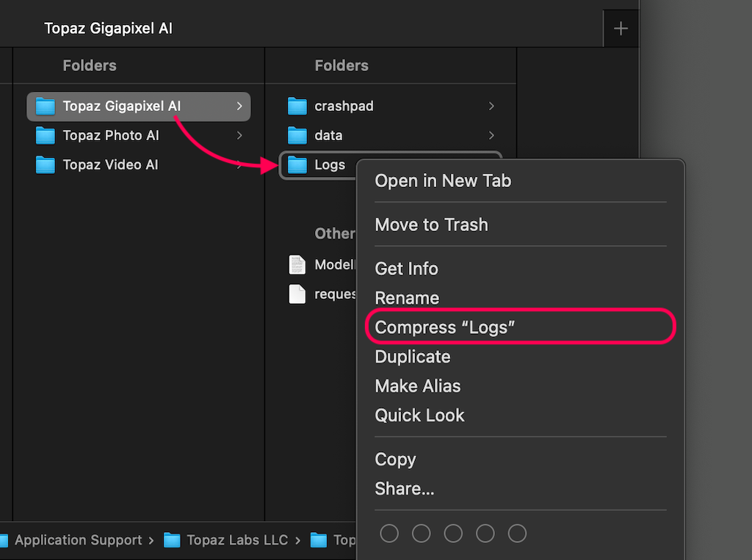
Task: Click the Topaz Photo AI folder icon
Action: [x=46, y=136]
